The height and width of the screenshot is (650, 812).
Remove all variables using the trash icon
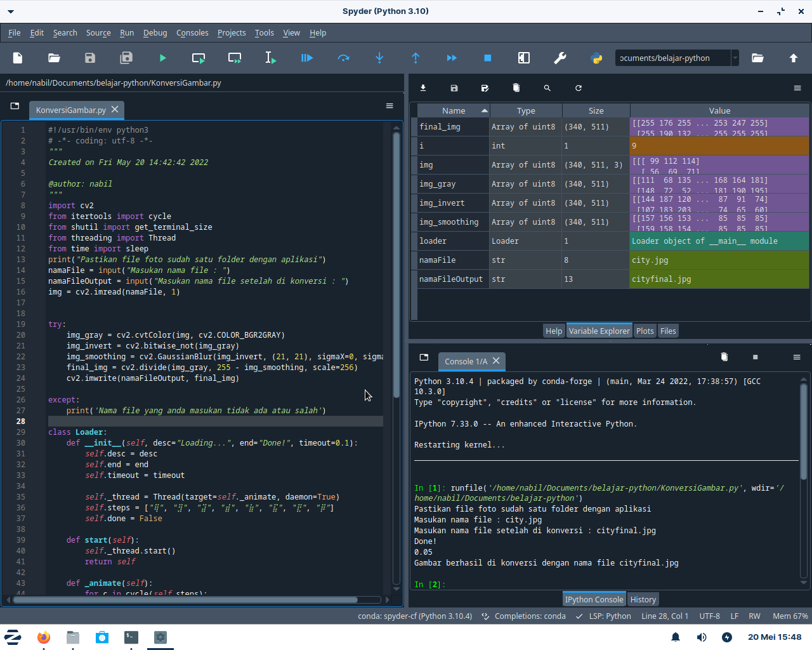click(516, 88)
